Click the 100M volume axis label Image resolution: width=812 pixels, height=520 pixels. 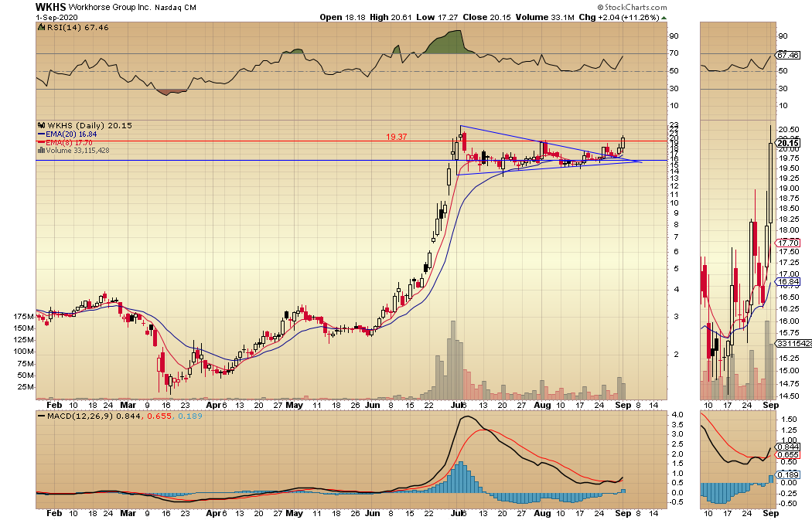click(x=24, y=352)
